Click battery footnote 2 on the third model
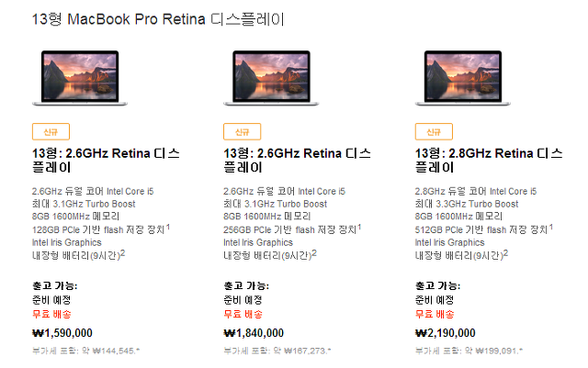 pyautogui.click(x=506, y=253)
